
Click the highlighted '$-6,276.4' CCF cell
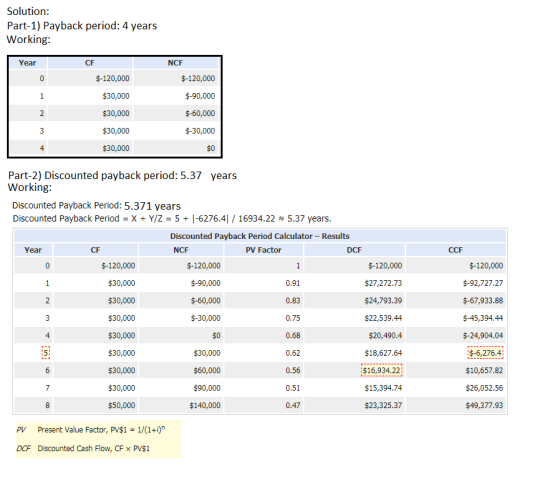(485, 353)
